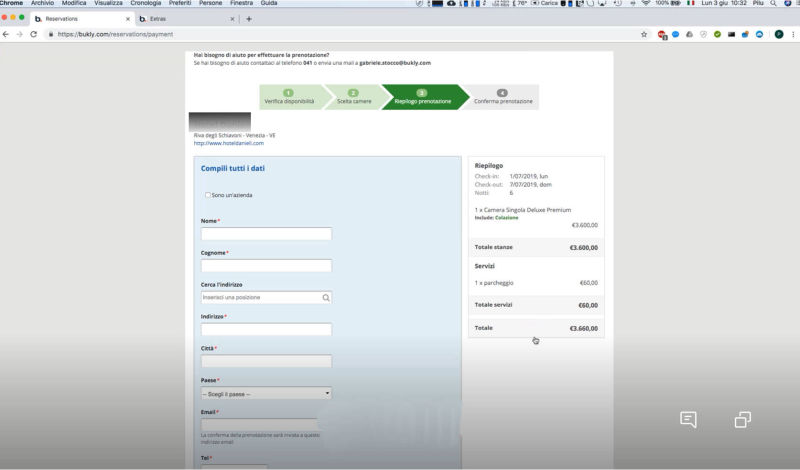Viewport: 800px width, 470px height.
Task: Open macOS Wi-Fi status icon
Action: (645, 4)
